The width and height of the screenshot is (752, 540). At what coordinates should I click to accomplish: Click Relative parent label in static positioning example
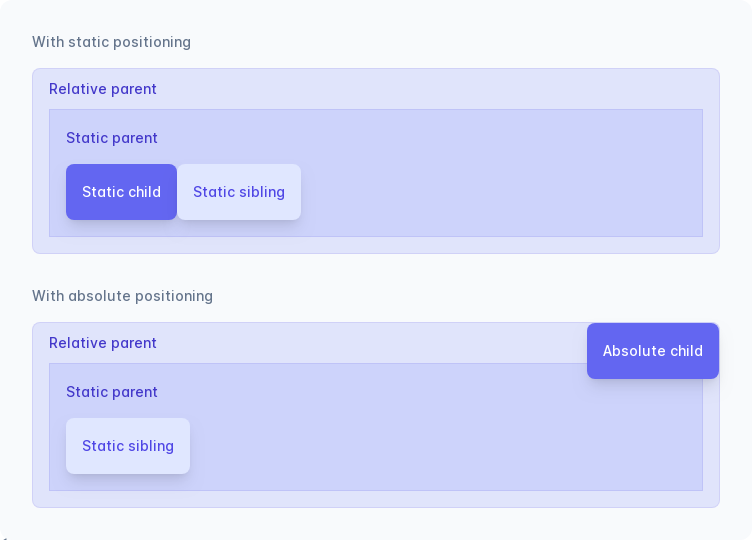click(x=103, y=89)
